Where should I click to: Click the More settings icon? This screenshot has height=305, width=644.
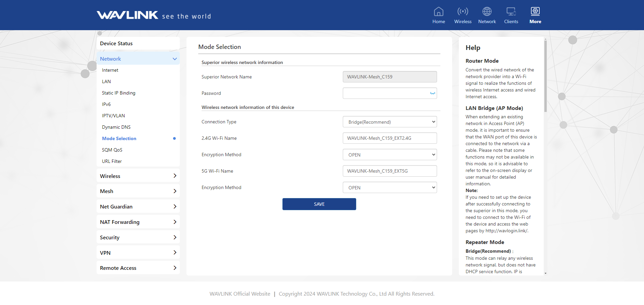coord(535,12)
